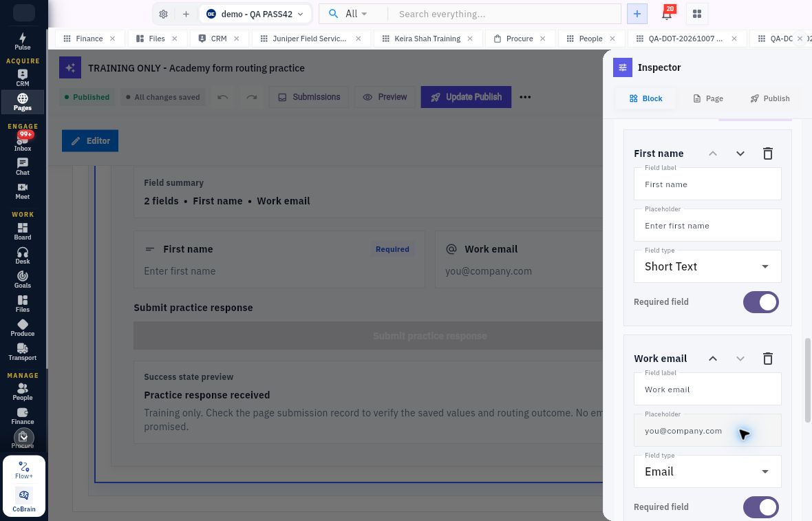
Task: Close the Files tab
Action: [x=175, y=39]
